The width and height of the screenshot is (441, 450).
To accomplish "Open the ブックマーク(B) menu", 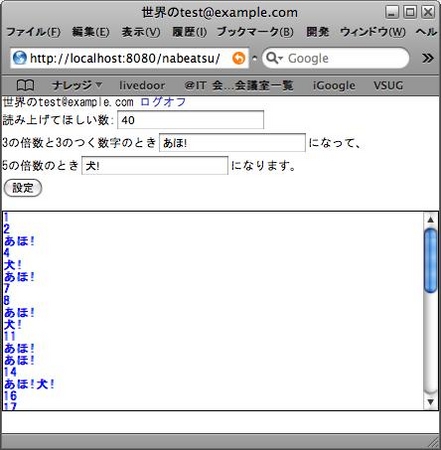I will [255, 32].
